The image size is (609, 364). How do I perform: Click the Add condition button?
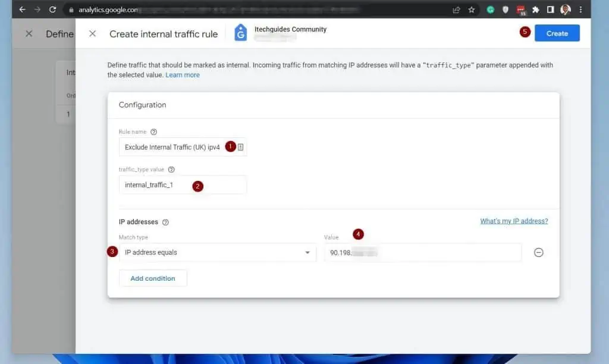[153, 278]
